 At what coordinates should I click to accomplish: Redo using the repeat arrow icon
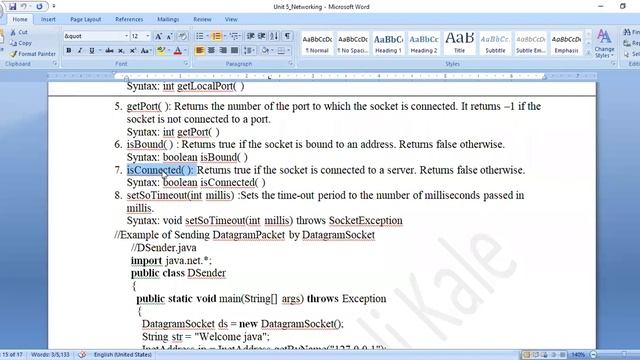(x=39, y=7)
